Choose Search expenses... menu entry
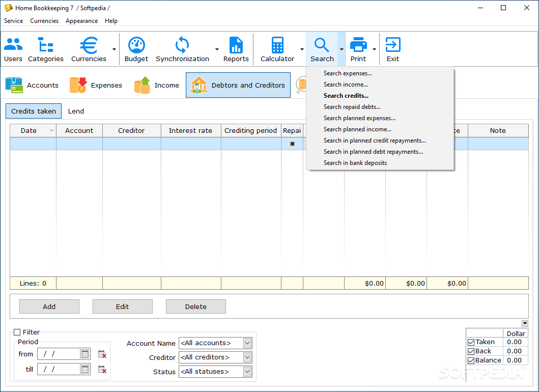The height and width of the screenshot is (392, 539). pyautogui.click(x=380, y=73)
